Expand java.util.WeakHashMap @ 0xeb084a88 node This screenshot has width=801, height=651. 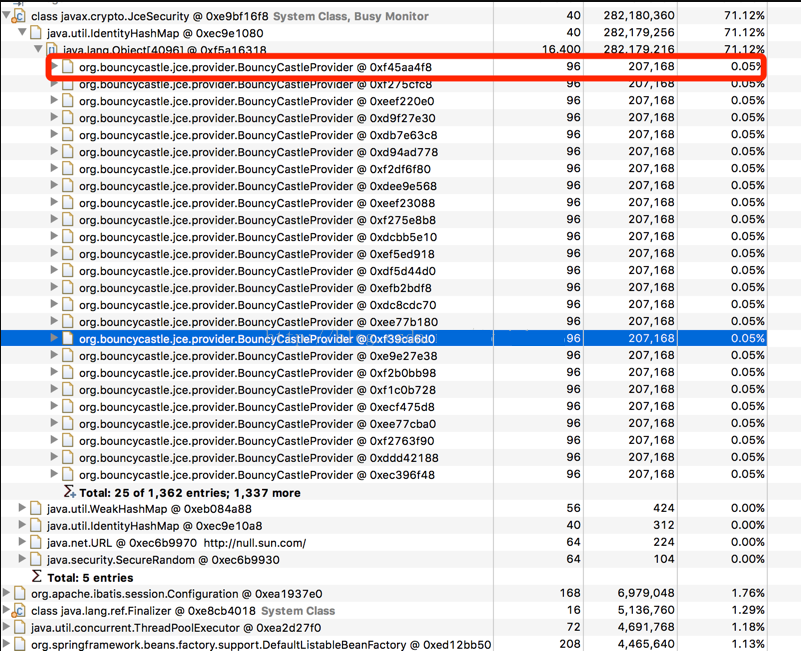pyautogui.click(x=22, y=507)
